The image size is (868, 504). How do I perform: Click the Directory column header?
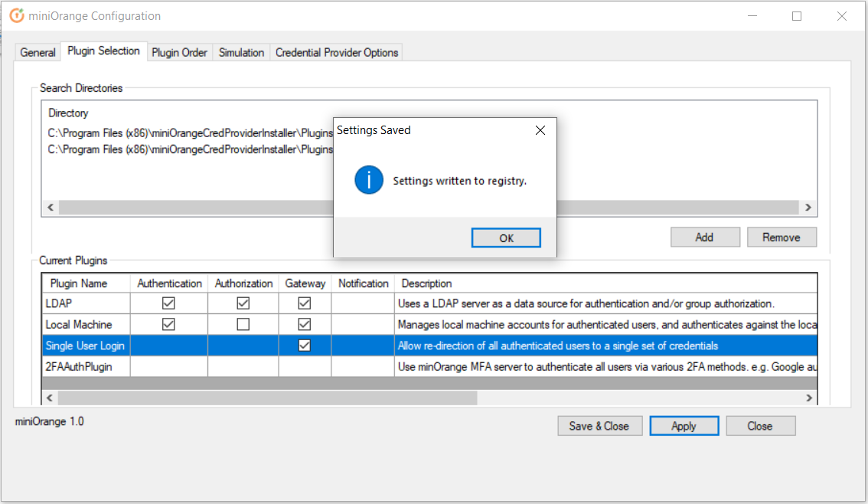tap(68, 113)
